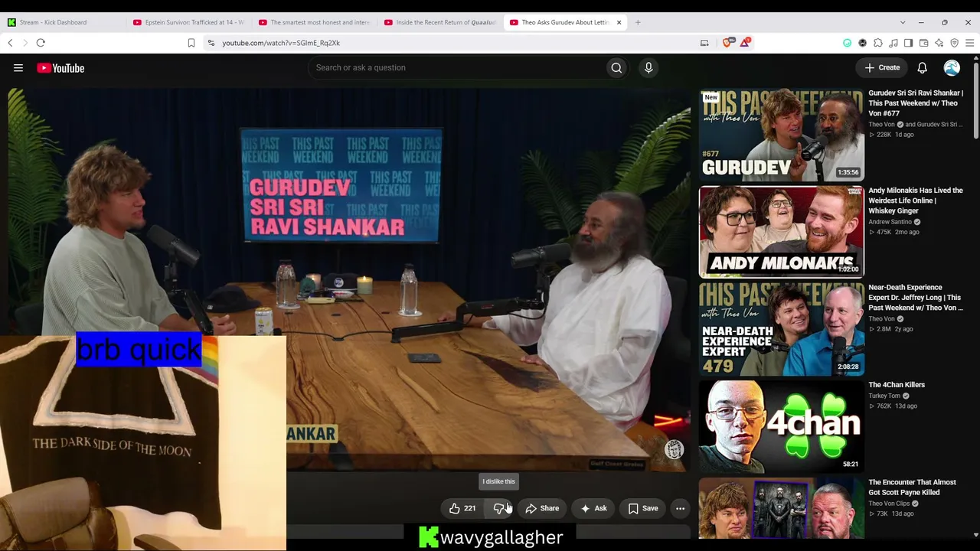Switch to The smartest most honest tab
Screen dimensions: 980x551
click(x=315, y=22)
